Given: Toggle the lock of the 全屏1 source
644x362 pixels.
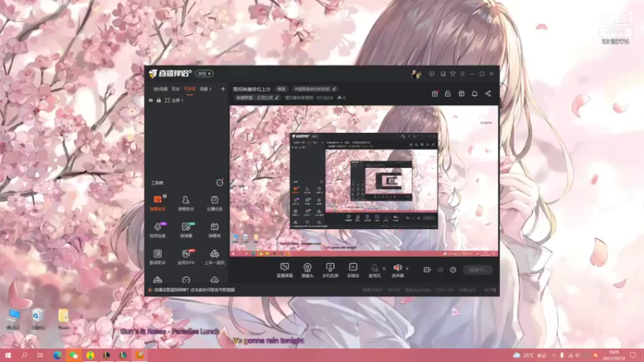Looking at the screenshot, I should click(159, 100).
